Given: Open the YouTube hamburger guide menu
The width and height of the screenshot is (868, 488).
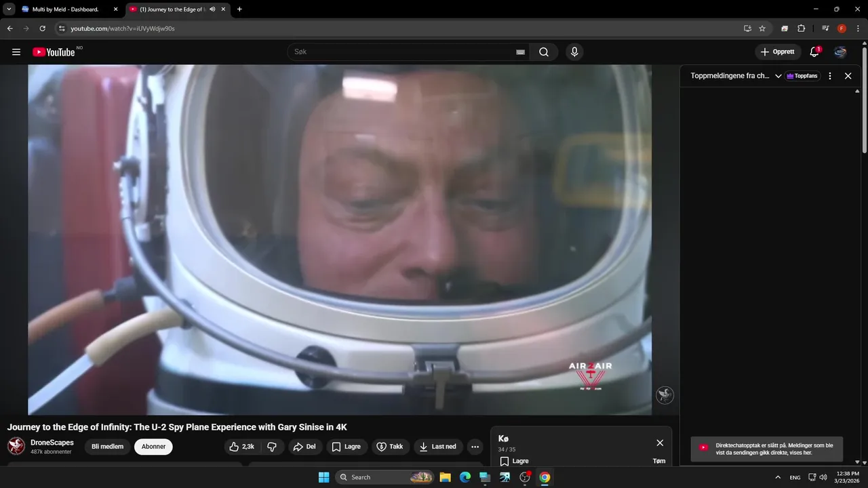Looking at the screenshot, I should [x=16, y=52].
